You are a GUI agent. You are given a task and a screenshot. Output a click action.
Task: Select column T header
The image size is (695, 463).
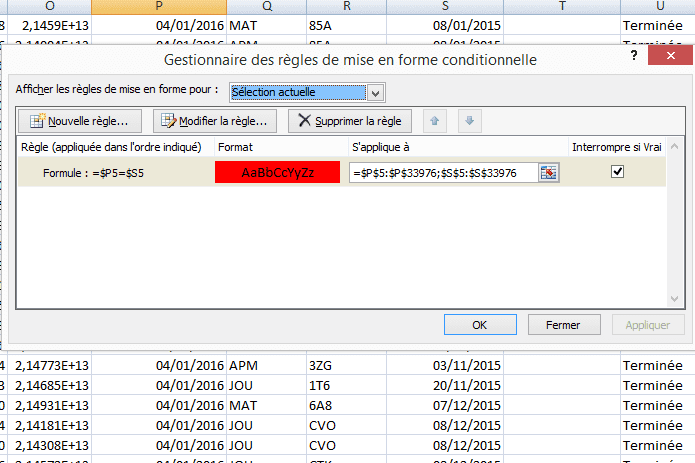point(562,6)
